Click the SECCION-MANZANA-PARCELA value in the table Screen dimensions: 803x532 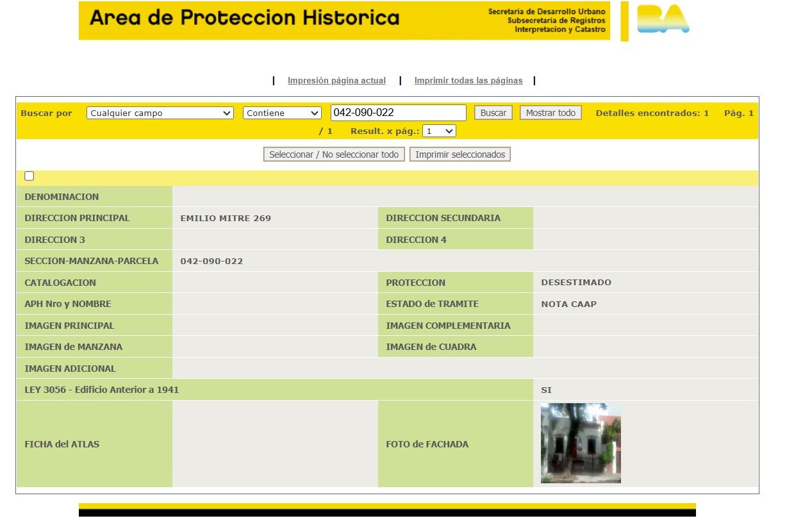211,261
